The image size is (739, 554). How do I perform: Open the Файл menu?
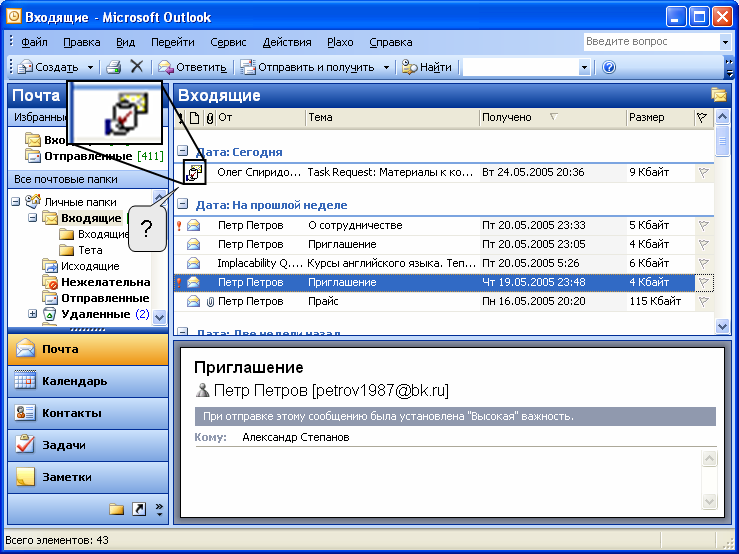(34, 42)
